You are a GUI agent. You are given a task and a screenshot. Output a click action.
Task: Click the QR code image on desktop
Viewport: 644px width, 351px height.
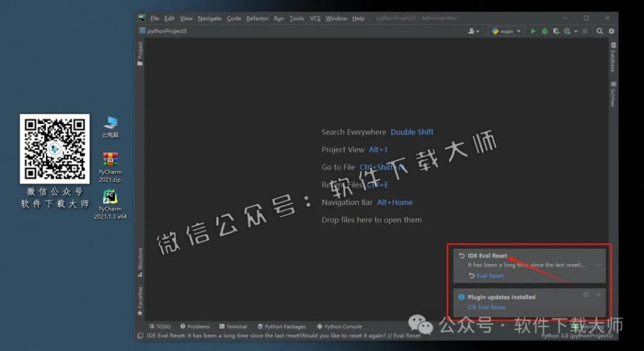point(55,149)
